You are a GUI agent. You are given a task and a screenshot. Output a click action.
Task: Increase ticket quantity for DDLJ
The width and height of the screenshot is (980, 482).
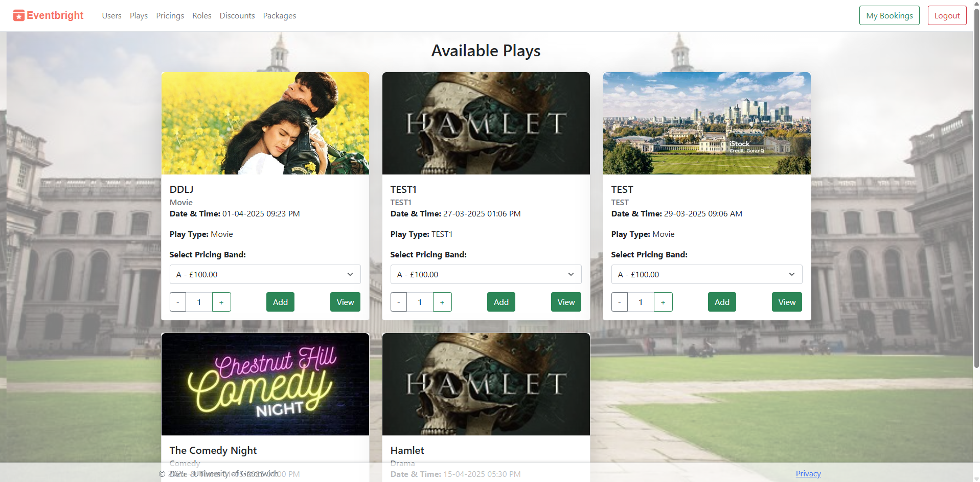221,301
